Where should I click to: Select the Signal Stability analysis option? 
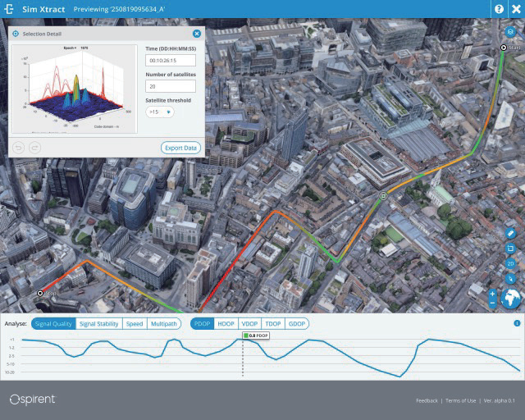[x=99, y=324]
